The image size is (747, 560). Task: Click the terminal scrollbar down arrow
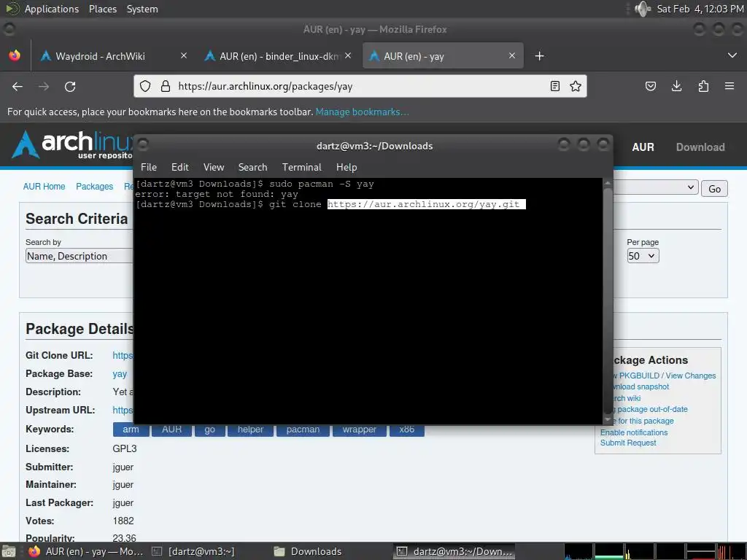click(x=608, y=419)
